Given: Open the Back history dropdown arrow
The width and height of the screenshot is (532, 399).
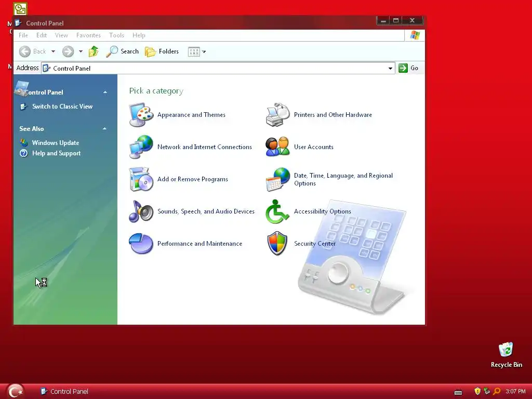Looking at the screenshot, I should coord(54,51).
